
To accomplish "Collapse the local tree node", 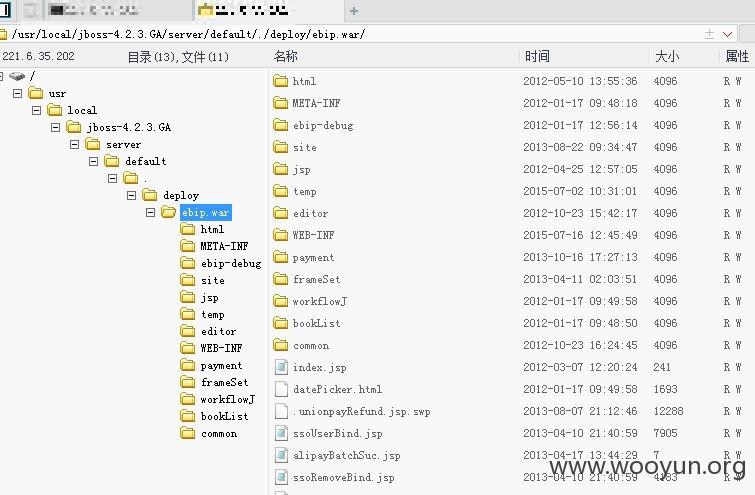I will [x=36, y=110].
